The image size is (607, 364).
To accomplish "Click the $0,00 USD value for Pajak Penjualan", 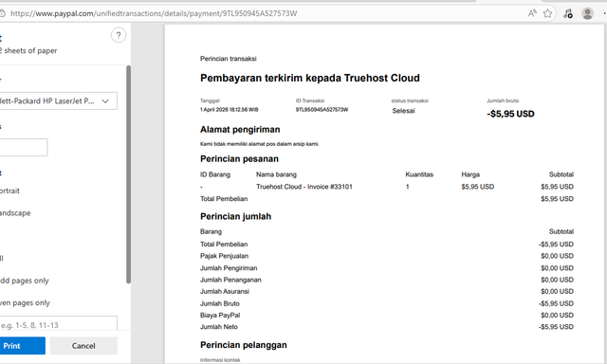I will pyautogui.click(x=557, y=256).
